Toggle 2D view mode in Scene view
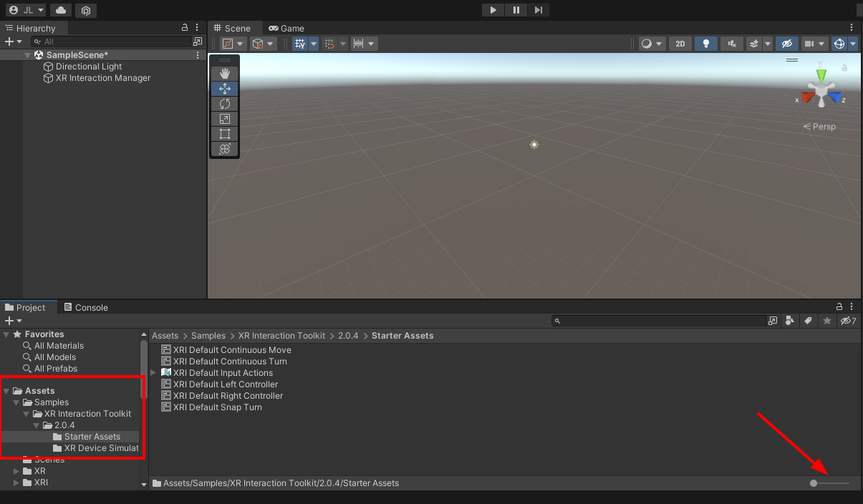 [680, 44]
